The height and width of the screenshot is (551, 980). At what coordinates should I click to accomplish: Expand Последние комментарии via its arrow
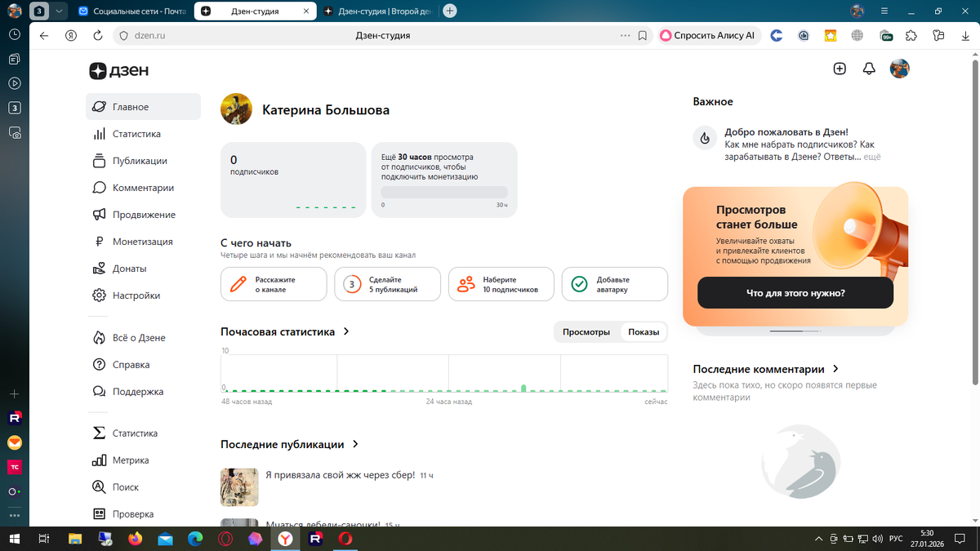[835, 369]
